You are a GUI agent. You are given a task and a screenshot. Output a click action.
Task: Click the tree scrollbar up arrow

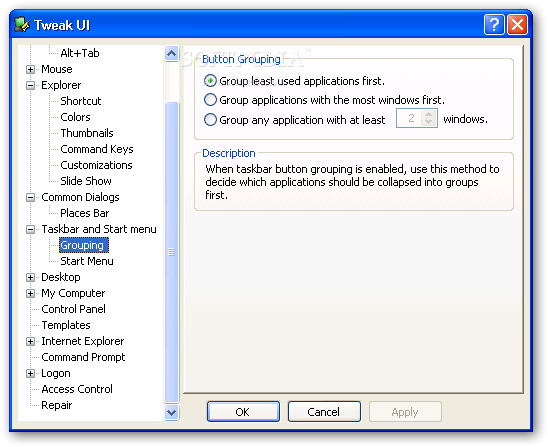pyautogui.click(x=171, y=53)
